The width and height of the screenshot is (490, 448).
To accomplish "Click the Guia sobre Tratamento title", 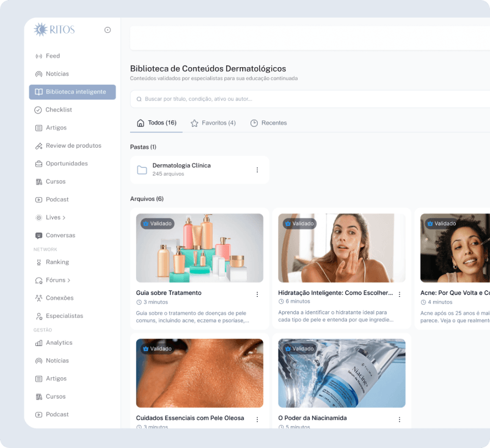I will pyautogui.click(x=169, y=293).
